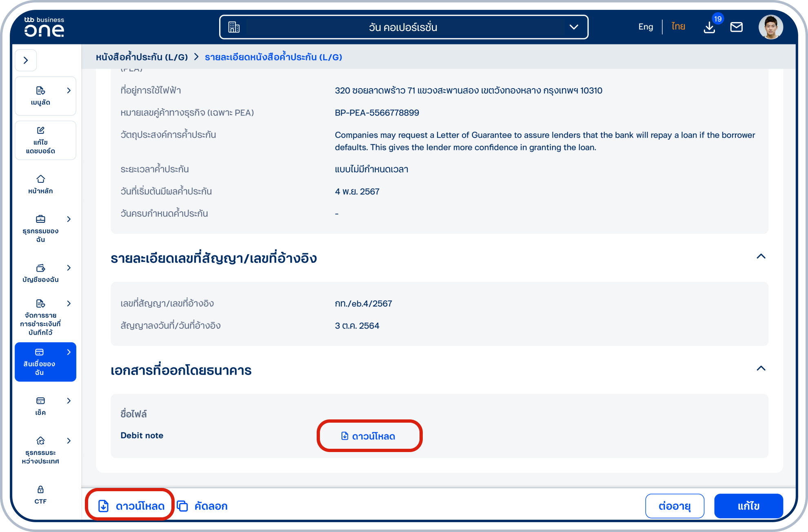808x532 pixels.
Task: Open the หน้าหลัก home icon
Action: (x=40, y=179)
